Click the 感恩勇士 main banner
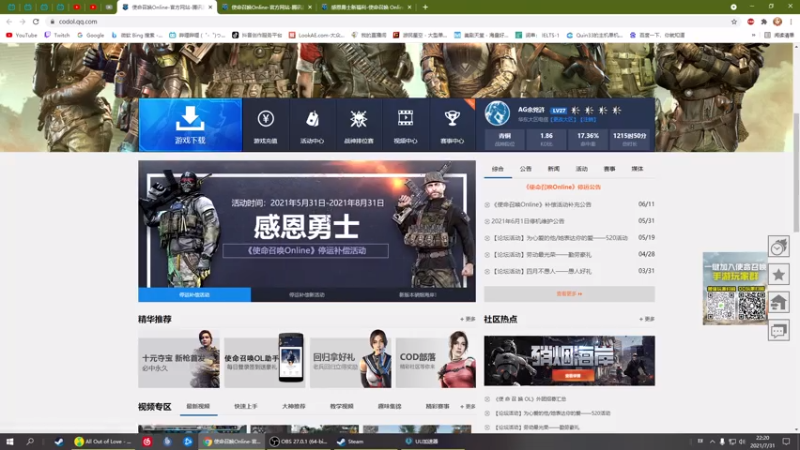The width and height of the screenshot is (800, 450). point(307,224)
